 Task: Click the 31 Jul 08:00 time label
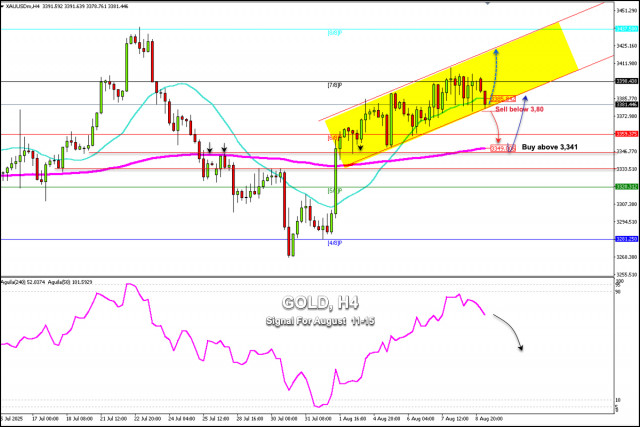(318, 419)
